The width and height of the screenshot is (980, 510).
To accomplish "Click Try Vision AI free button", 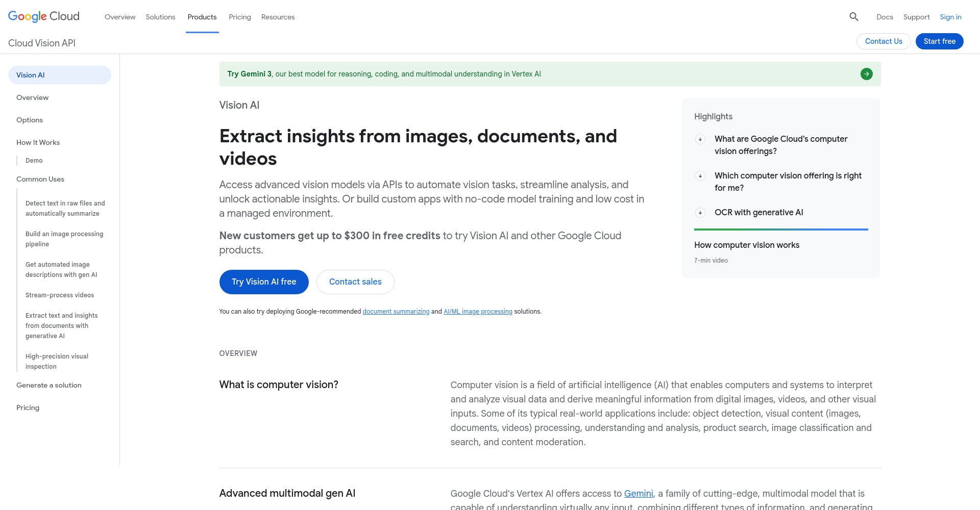I will point(264,282).
